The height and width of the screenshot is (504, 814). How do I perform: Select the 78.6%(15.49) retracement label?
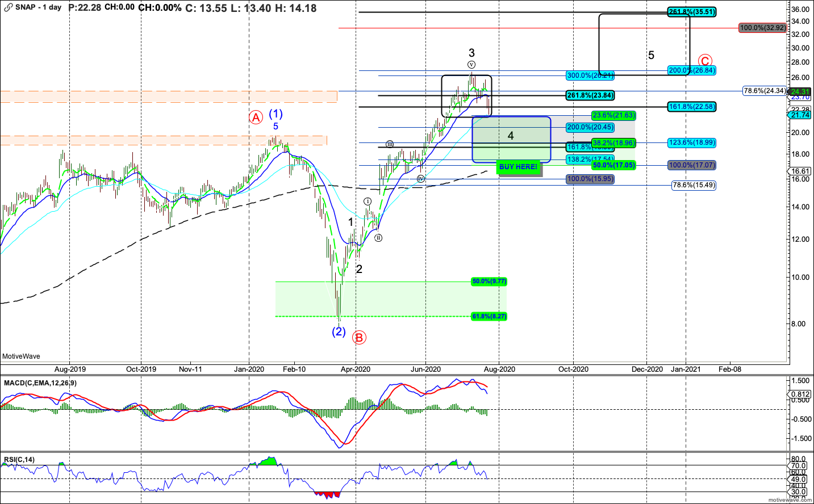694,185
